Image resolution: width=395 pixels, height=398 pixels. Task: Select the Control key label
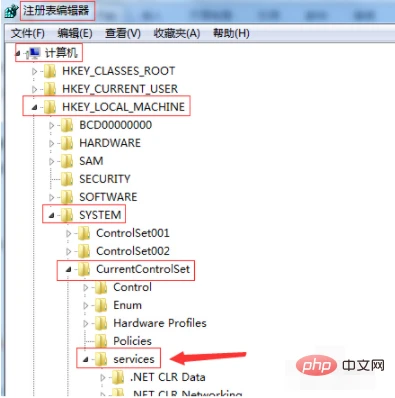(x=132, y=287)
